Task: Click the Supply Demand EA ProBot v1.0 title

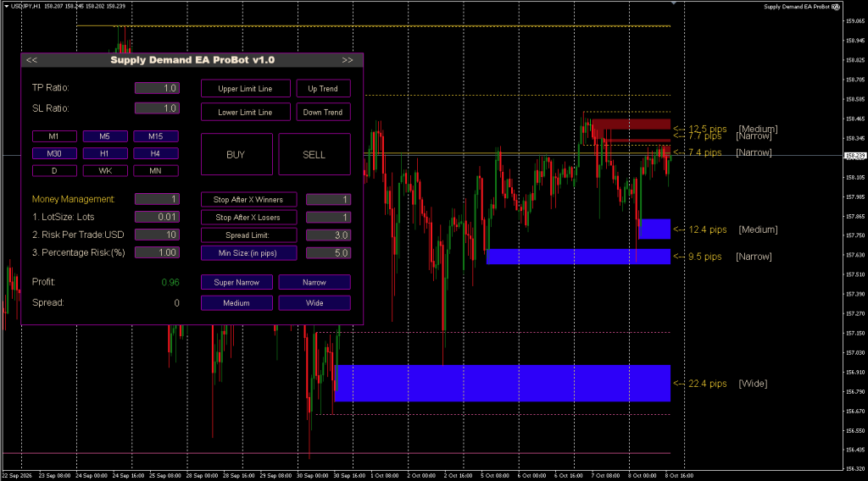Action: tap(192, 60)
